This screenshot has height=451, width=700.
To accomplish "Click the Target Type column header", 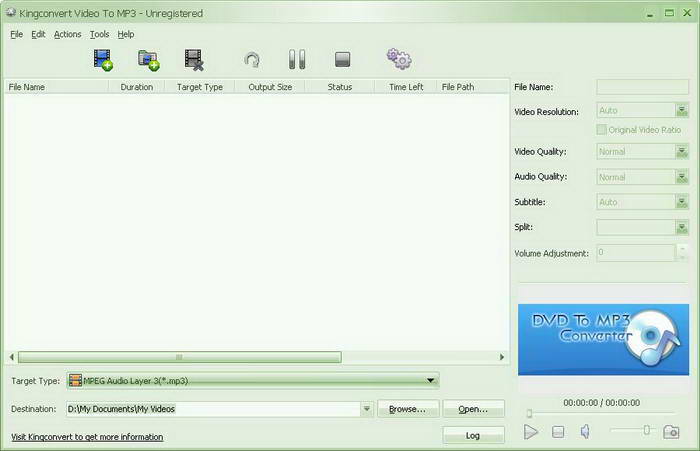I will [200, 87].
